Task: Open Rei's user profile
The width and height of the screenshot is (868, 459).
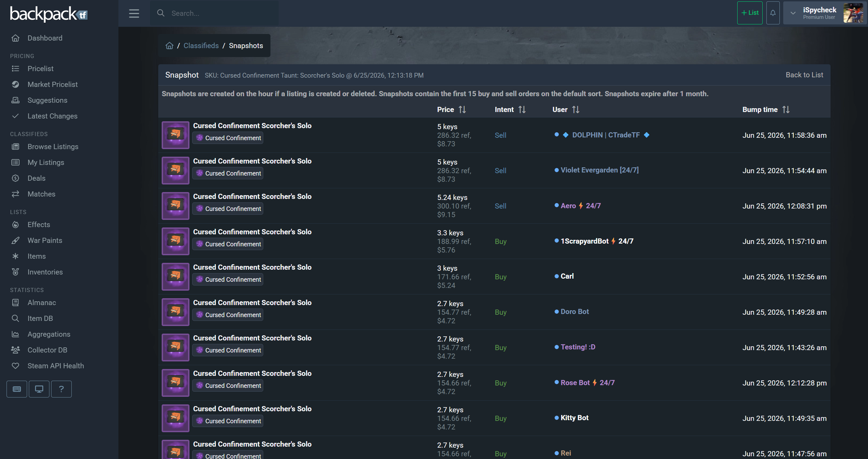Action: [x=566, y=453]
